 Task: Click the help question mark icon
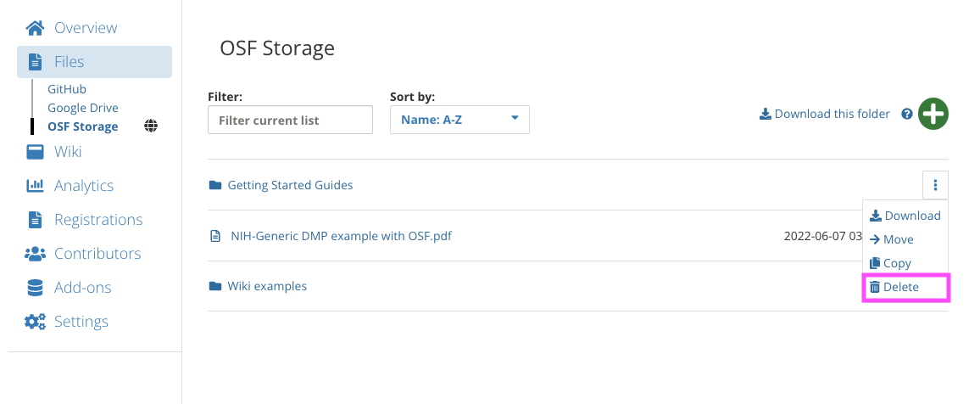pyautogui.click(x=907, y=114)
